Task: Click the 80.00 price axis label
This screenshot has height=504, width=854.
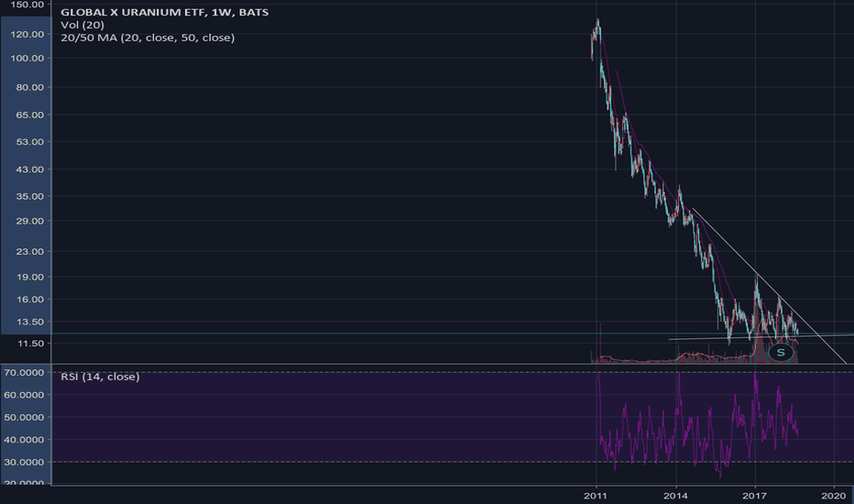Action: point(30,87)
